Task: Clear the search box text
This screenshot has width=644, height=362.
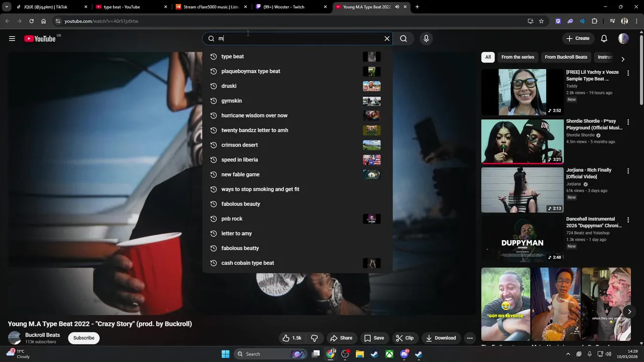Action: 387,39
